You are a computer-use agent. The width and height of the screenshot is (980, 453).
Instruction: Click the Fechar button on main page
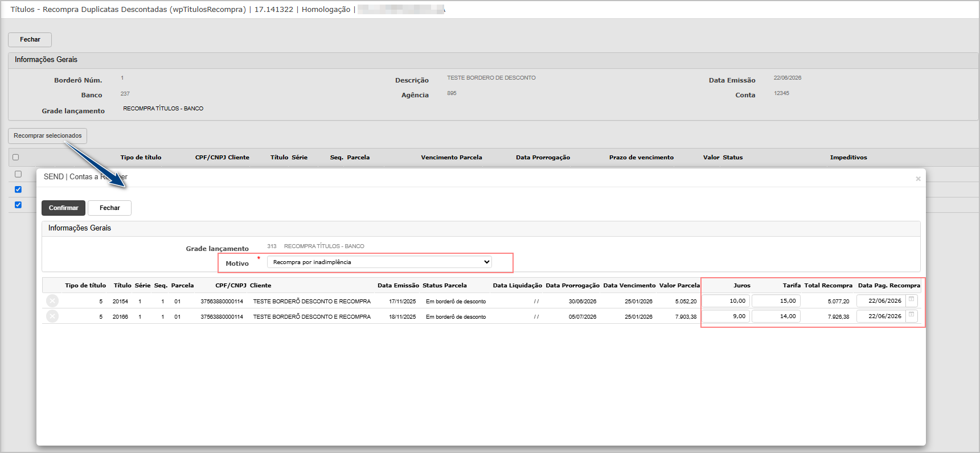click(x=30, y=40)
